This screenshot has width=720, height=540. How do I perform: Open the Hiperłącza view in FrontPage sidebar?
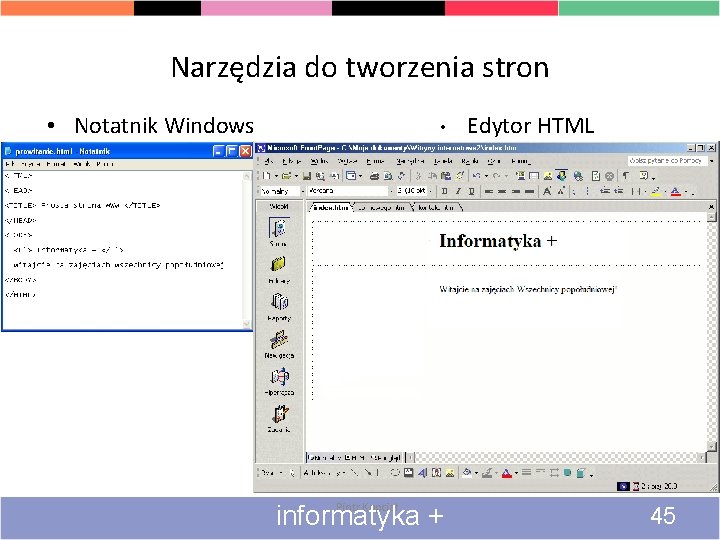tap(279, 382)
